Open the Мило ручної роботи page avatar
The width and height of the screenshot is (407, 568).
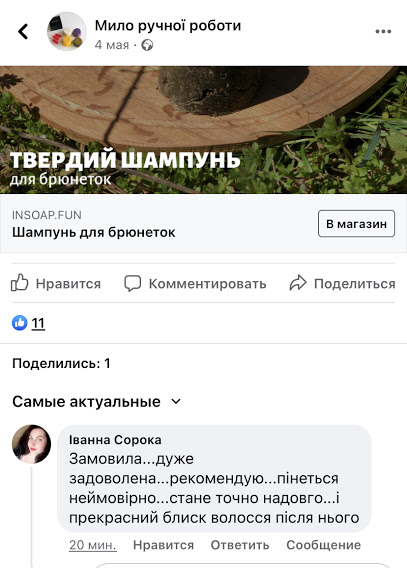pos(67,32)
